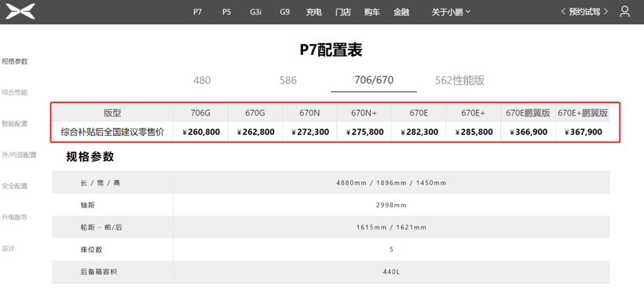Select the 670N model column header
Image resolution: width=644 pixels, height=289 pixels.
[x=309, y=113]
